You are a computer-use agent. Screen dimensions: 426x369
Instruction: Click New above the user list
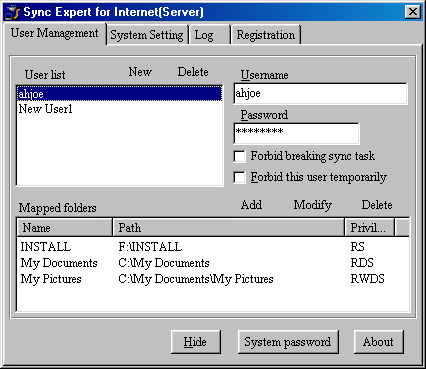pyautogui.click(x=140, y=72)
